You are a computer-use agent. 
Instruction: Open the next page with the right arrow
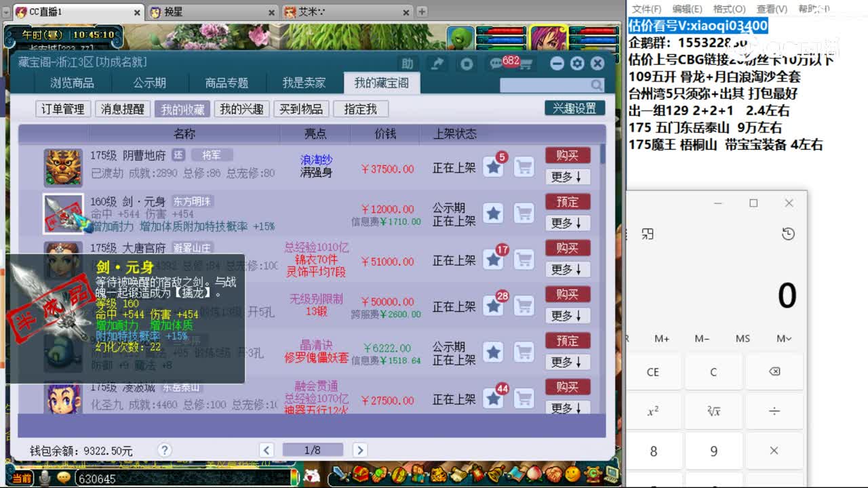(359, 449)
